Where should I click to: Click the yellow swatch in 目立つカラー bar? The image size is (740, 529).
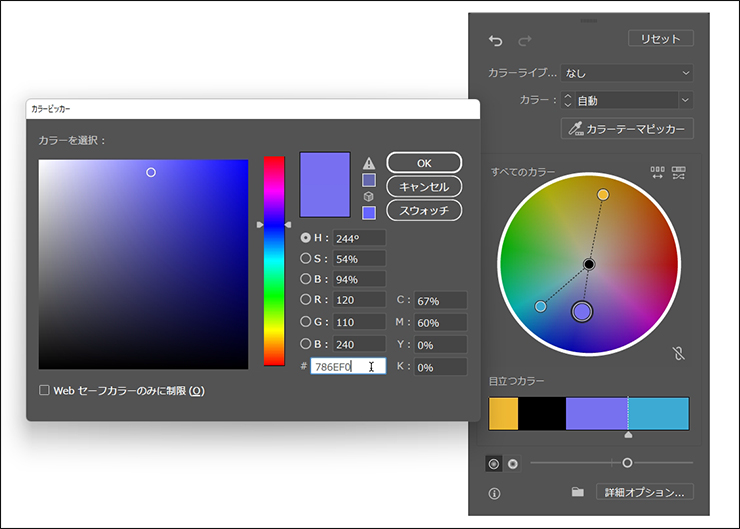pyautogui.click(x=503, y=413)
